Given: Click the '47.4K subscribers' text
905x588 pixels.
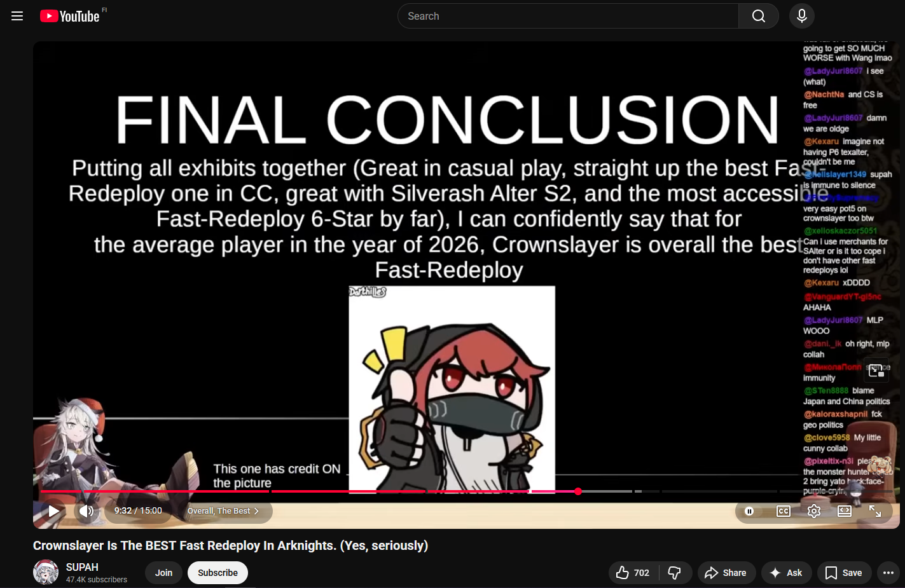Looking at the screenshot, I should 97,580.
